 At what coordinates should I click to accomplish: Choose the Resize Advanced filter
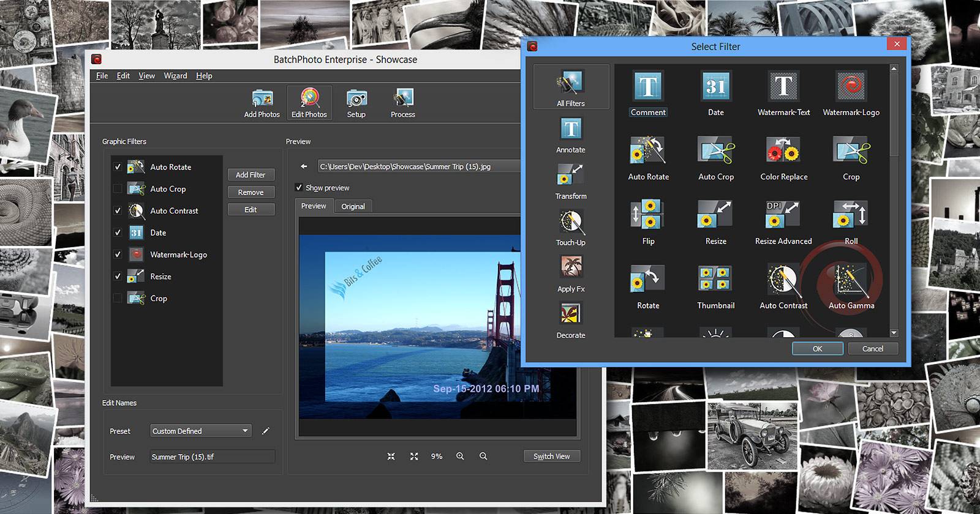tap(783, 222)
